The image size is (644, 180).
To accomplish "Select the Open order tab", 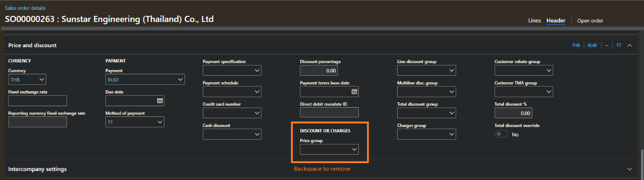I will click(590, 21).
